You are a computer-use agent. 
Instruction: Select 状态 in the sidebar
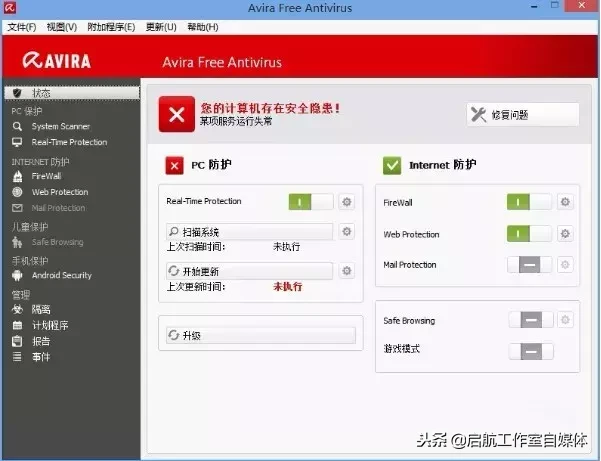point(72,93)
